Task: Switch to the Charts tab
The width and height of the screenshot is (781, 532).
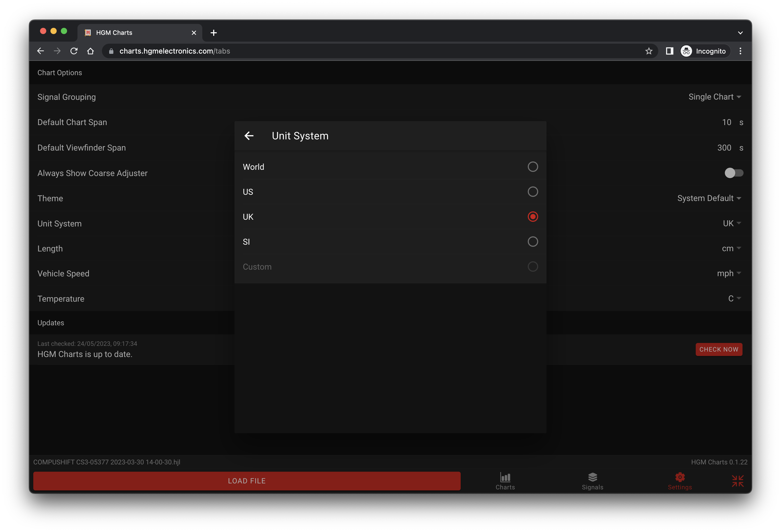Action: pyautogui.click(x=505, y=481)
